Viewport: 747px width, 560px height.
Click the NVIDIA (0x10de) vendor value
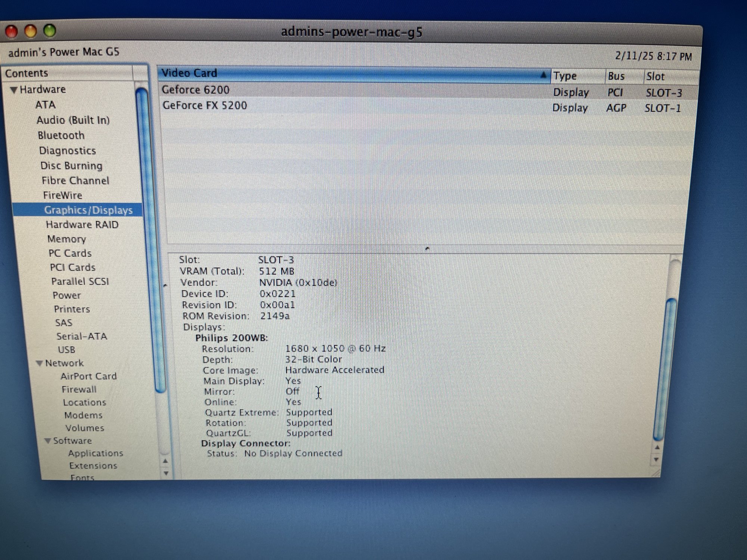298,283
